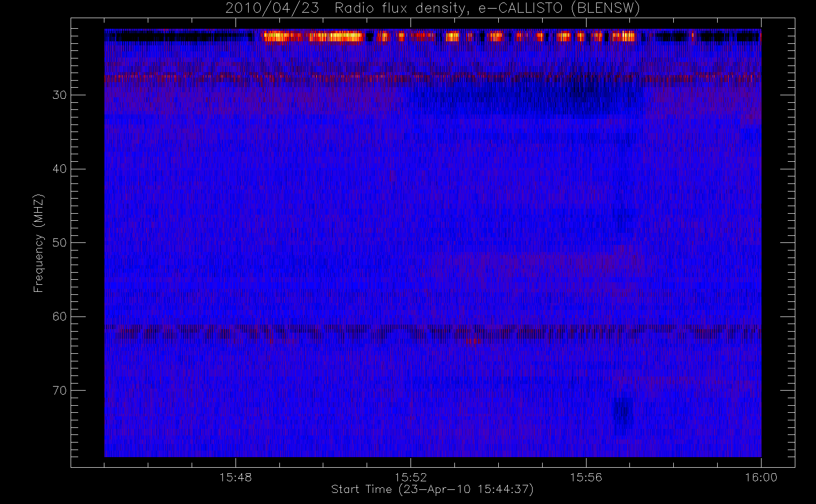Screen dimensions: 816x504
Task: Click the Start Time axis label
Action: (x=432, y=489)
